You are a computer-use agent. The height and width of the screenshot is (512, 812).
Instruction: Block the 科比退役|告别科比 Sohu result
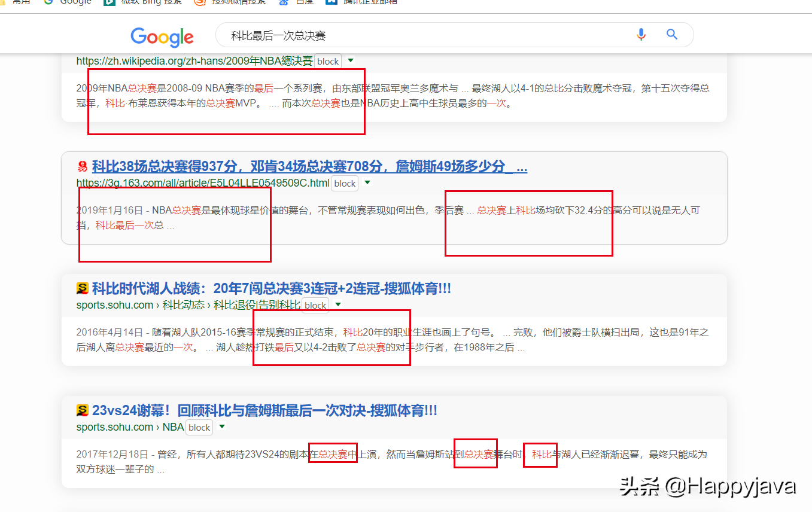coord(315,306)
